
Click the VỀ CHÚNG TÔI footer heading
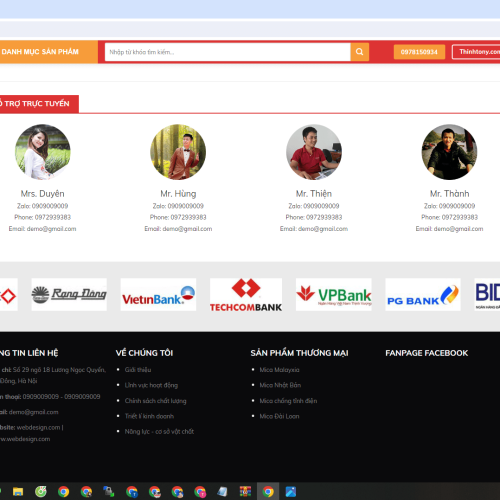[144, 353]
